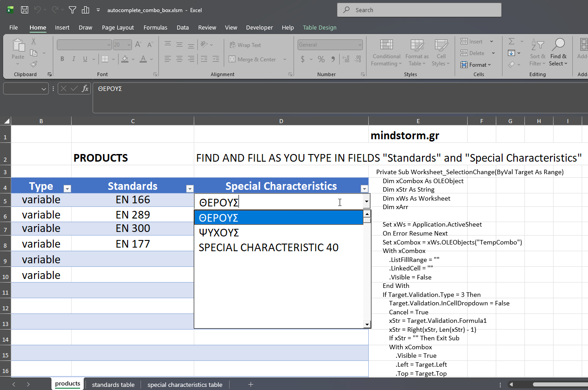Click the Search box in title bar
This screenshot has height=390, width=588.
(x=419, y=10)
